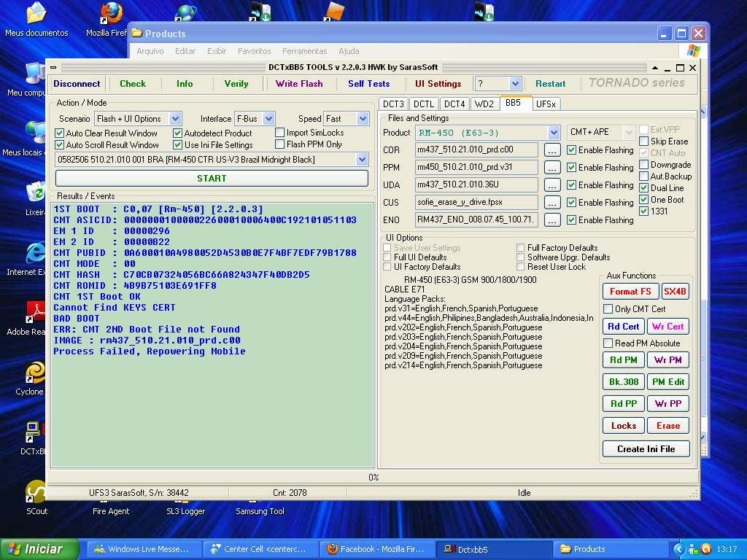Enable the Downgrade checkbox
This screenshot has width=747, height=560.
(x=643, y=164)
